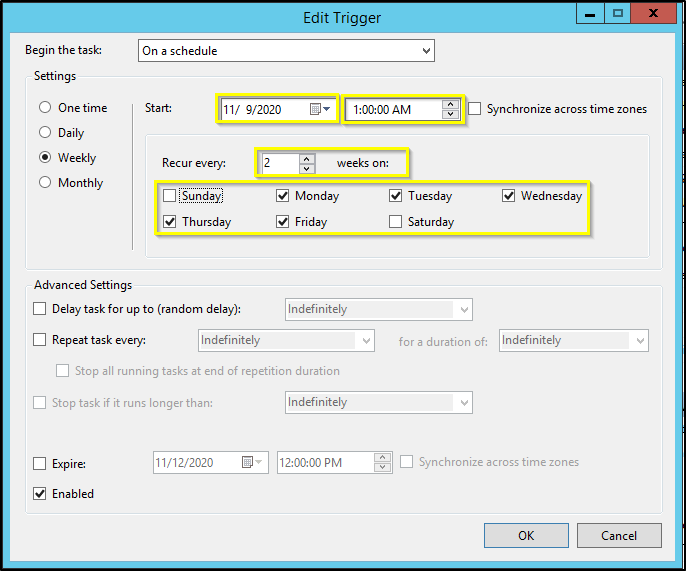
Task: Increase the Recur every weeks value
Action: [307, 159]
